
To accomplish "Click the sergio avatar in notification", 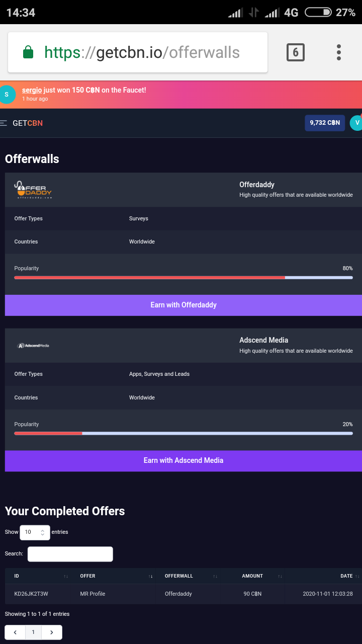I will click(7, 95).
